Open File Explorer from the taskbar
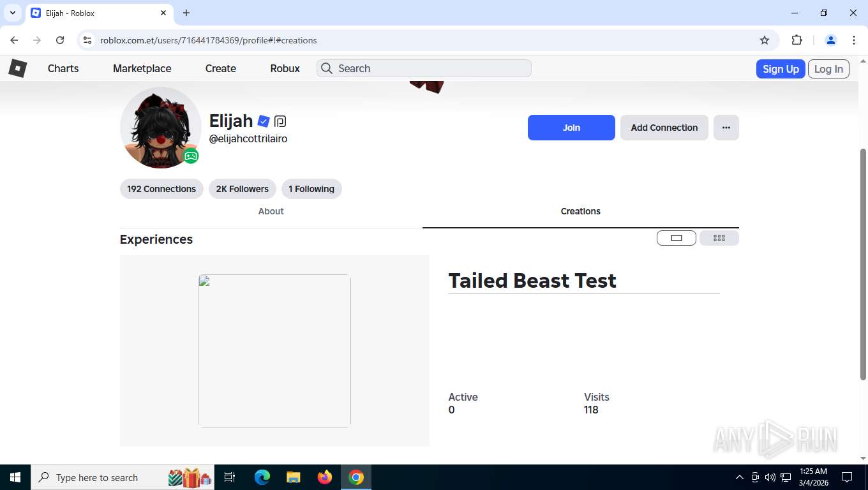Image resolution: width=868 pixels, height=490 pixels. pos(293,477)
